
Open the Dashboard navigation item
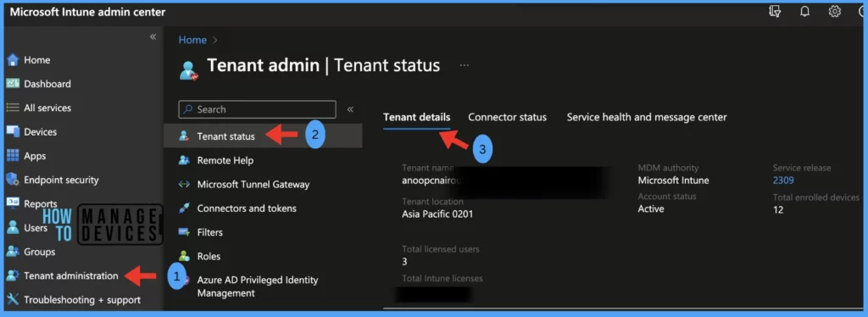tap(47, 84)
